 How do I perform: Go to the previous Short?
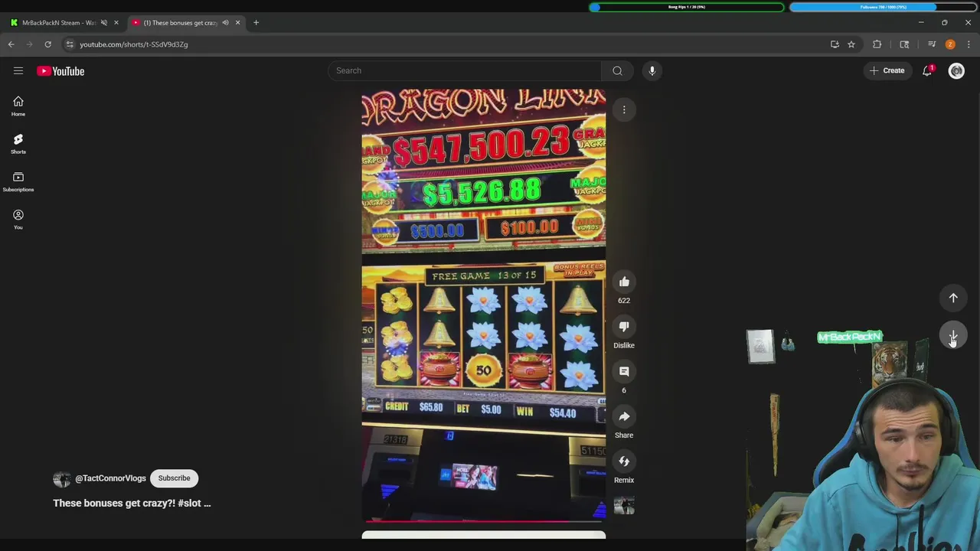tap(953, 298)
